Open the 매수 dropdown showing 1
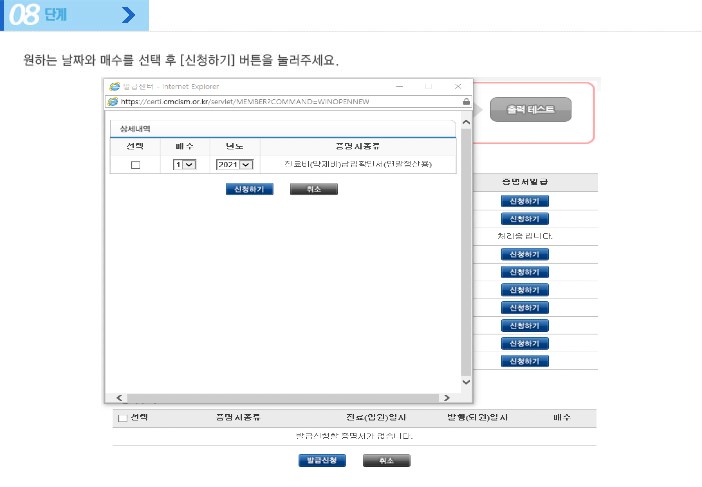The image size is (702, 487). [184, 165]
